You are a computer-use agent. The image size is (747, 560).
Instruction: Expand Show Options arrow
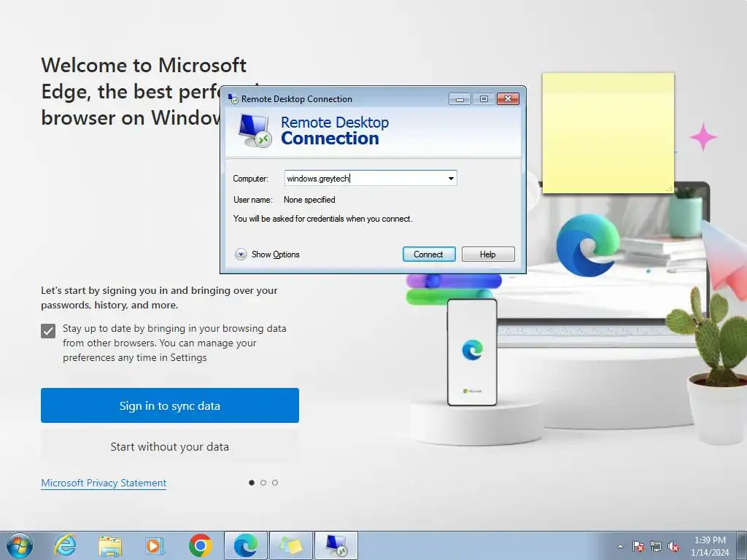point(241,254)
